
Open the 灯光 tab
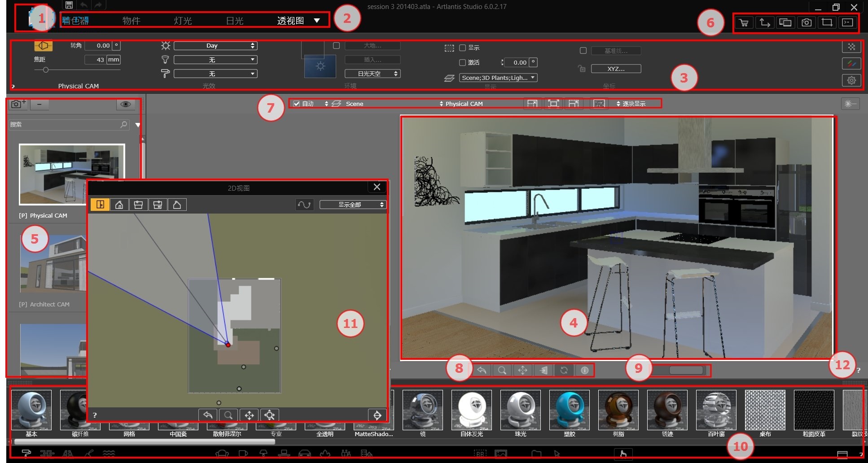tap(183, 21)
